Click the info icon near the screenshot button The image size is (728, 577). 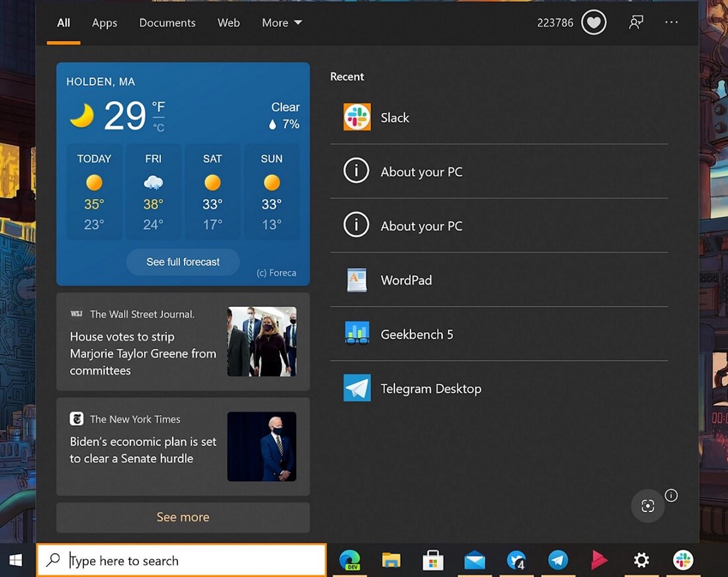click(x=671, y=495)
